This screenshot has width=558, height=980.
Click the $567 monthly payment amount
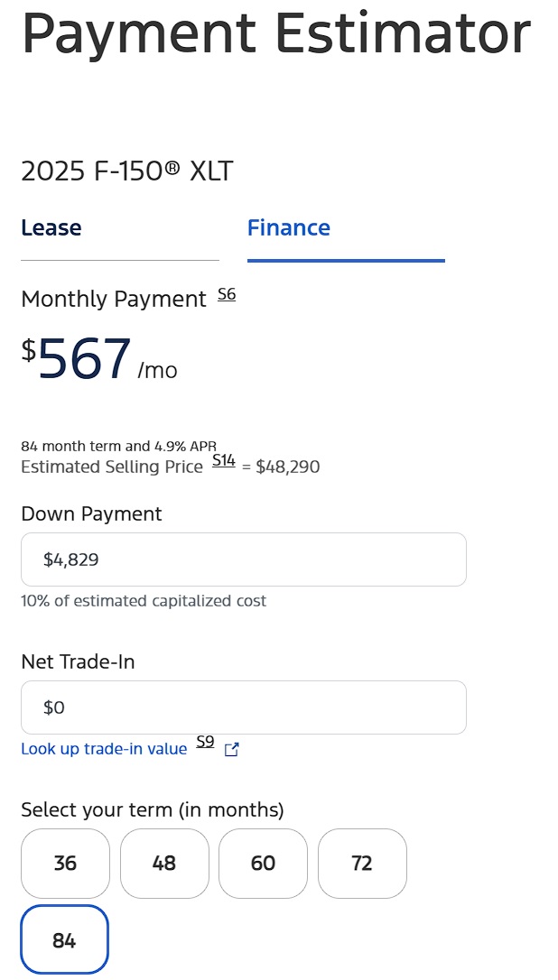click(x=86, y=360)
